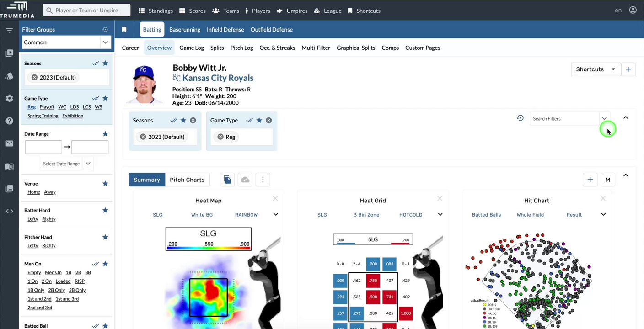The image size is (644, 329).
Task: Toggle the star on Date Range filter
Action: coord(105,134)
